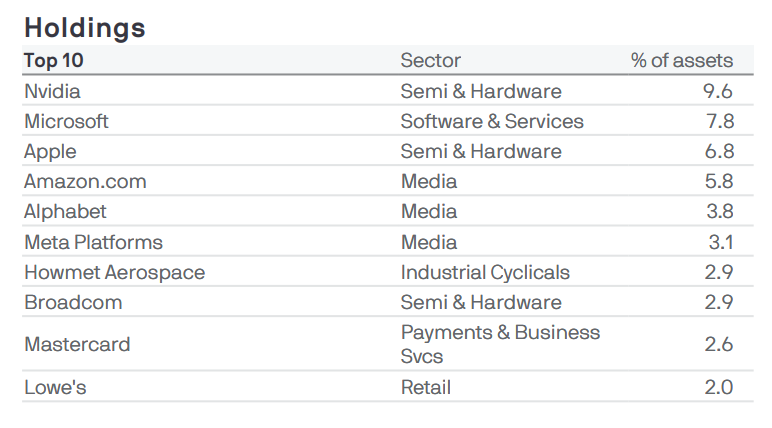Click the Top 10 column header
Screen dimensions: 772x428
[x=54, y=61]
